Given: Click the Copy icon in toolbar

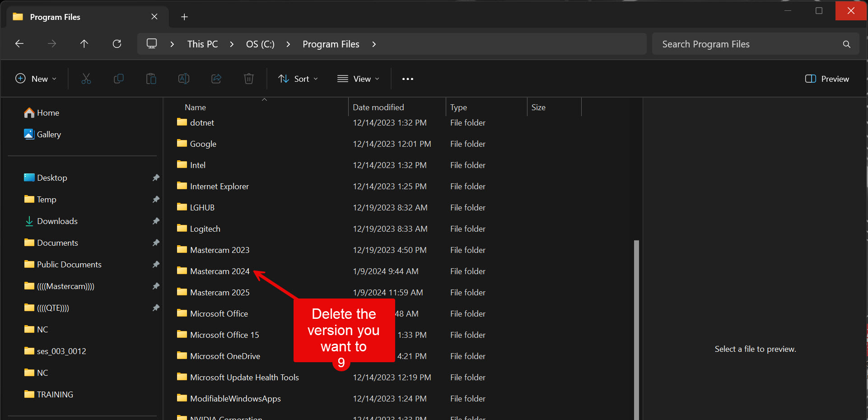Looking at the screenshot, I should tap(119, 79).
